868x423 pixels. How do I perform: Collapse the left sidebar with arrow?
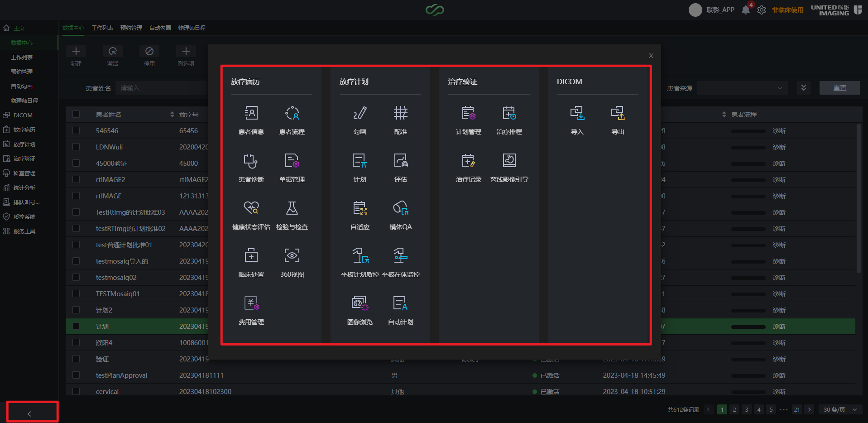pos(29,413)
